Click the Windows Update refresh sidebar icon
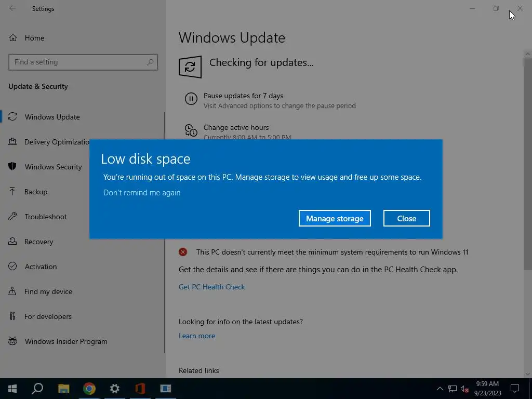 [x=12, y=117]
